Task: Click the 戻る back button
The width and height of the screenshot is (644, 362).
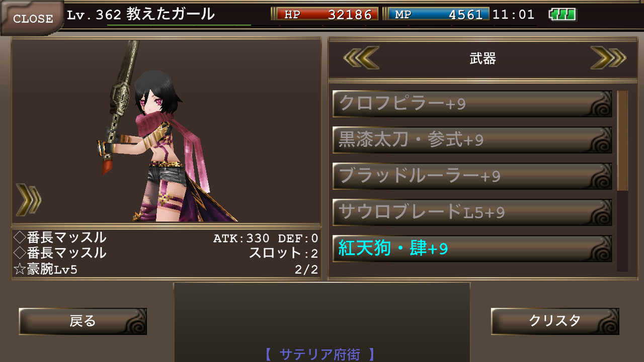Action: tap(83, 321)
